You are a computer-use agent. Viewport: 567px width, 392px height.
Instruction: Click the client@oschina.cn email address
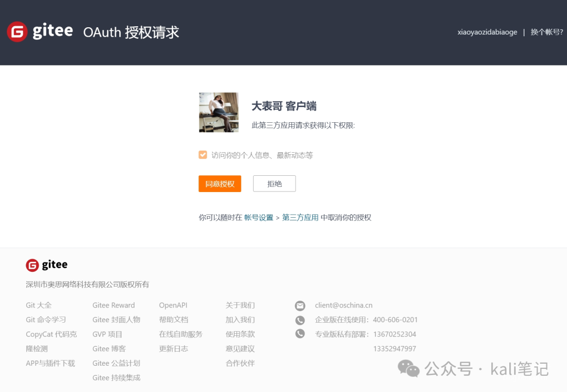tap(343, 305)
